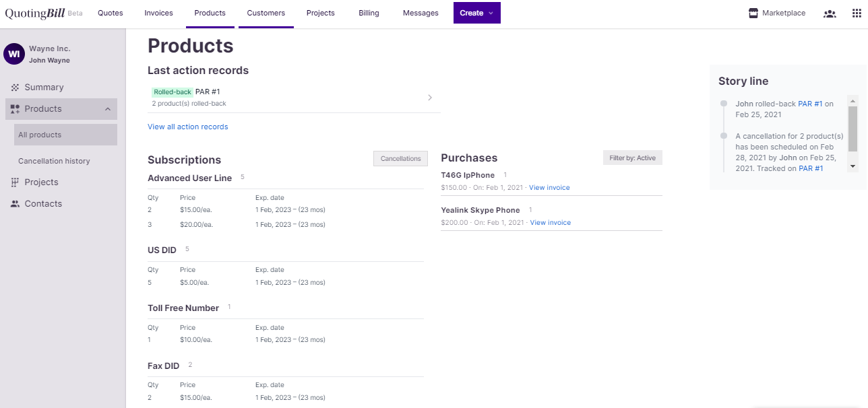Go to the Customers tab
The height and width of the screenshot is (408, 868).
pos(266,13)
